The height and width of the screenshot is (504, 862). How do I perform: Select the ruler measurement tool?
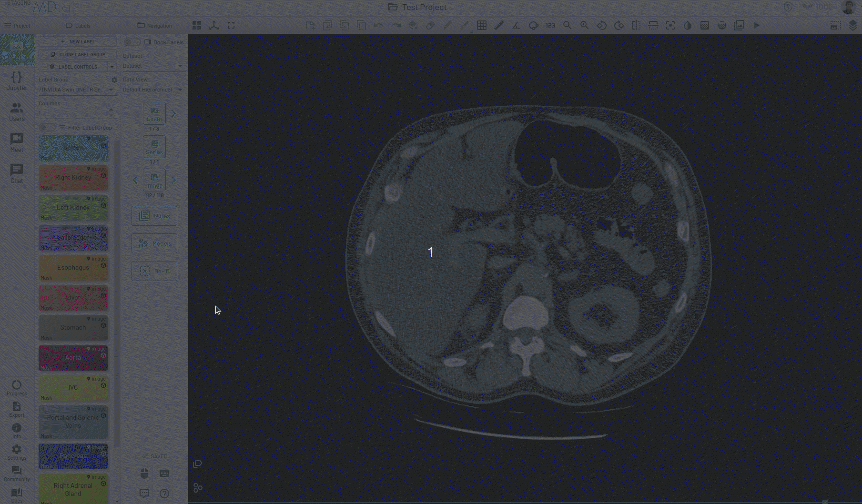pos(499,25)
